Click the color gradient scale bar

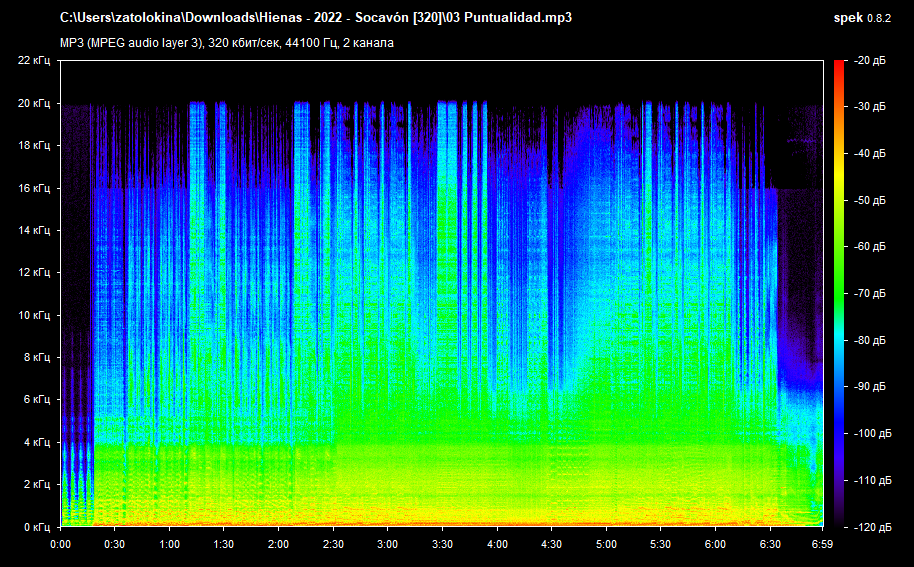[x=838, y=293]
